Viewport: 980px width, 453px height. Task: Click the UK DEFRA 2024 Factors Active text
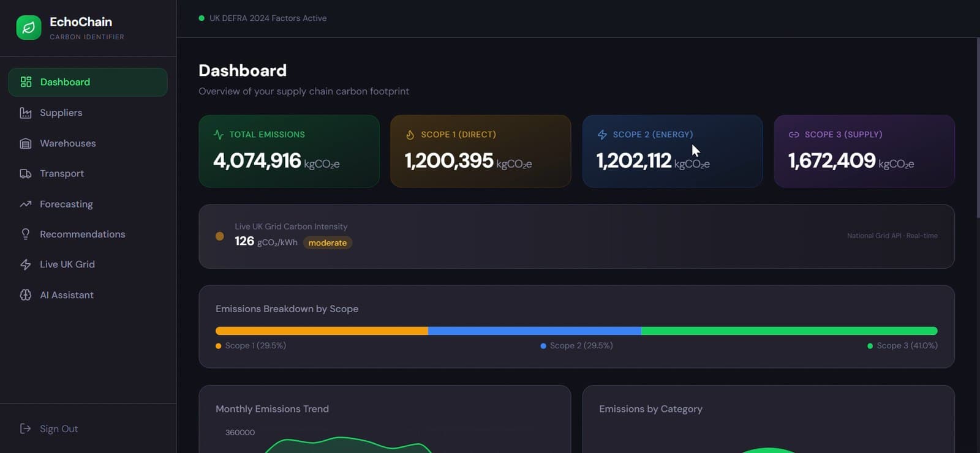pyautogui.click(x=268, y=18)
